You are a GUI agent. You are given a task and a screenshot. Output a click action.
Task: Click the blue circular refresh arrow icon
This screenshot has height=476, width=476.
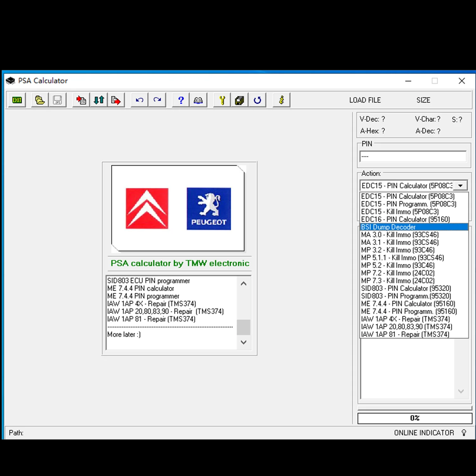(257, 100)
